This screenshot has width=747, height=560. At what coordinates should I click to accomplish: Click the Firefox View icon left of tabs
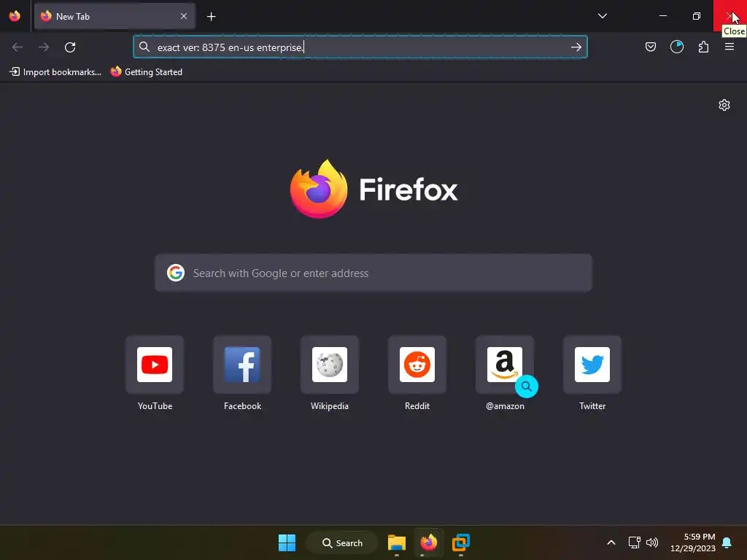click(x=15, y=16)
